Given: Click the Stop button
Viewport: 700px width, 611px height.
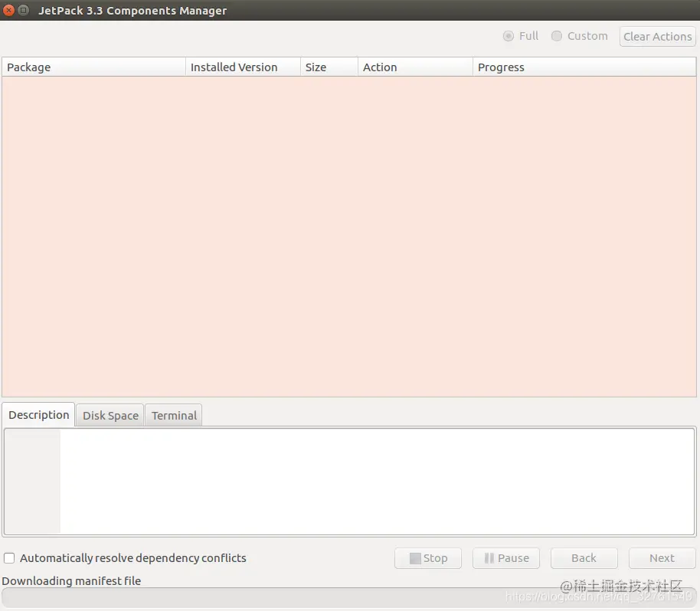Looking at the screenshot, I should coord(427,558).
